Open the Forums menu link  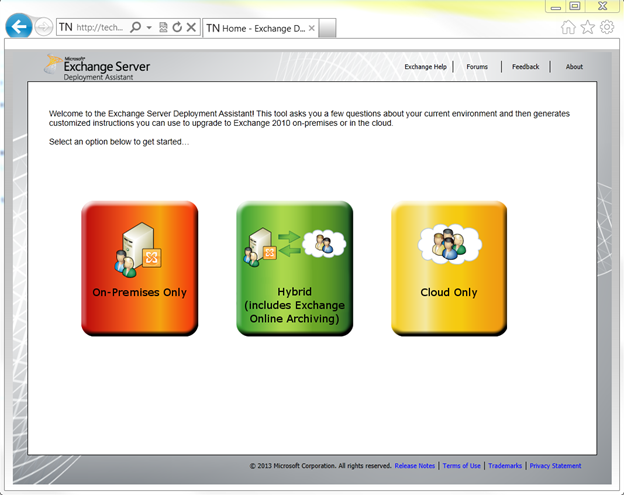[x=477, y=67]
